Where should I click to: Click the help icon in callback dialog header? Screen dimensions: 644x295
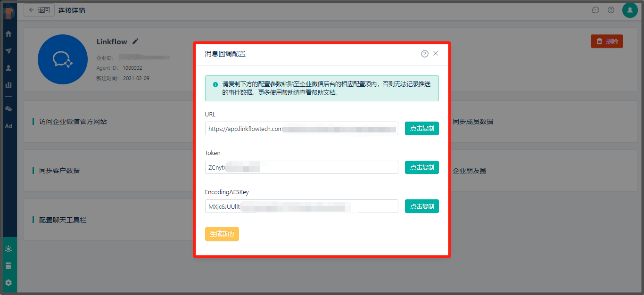pyautogui.click(x=425, y=54)
